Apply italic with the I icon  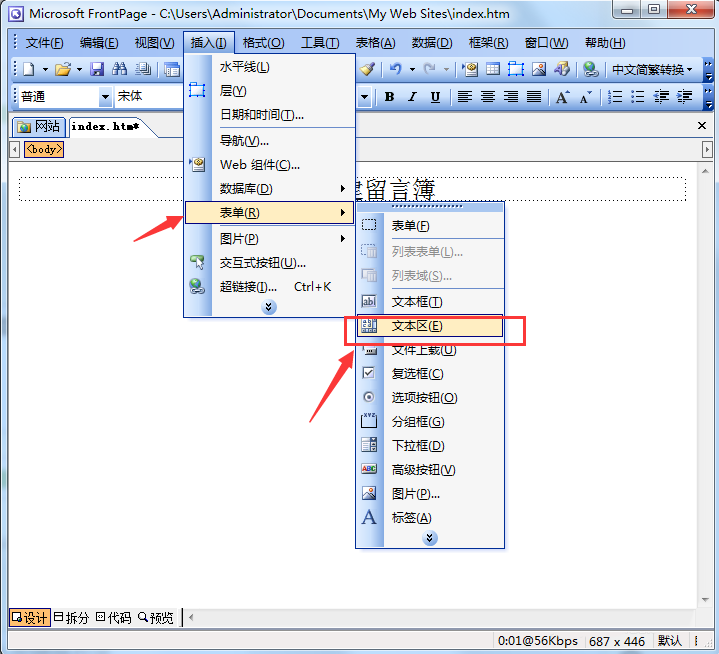(412, 97)
